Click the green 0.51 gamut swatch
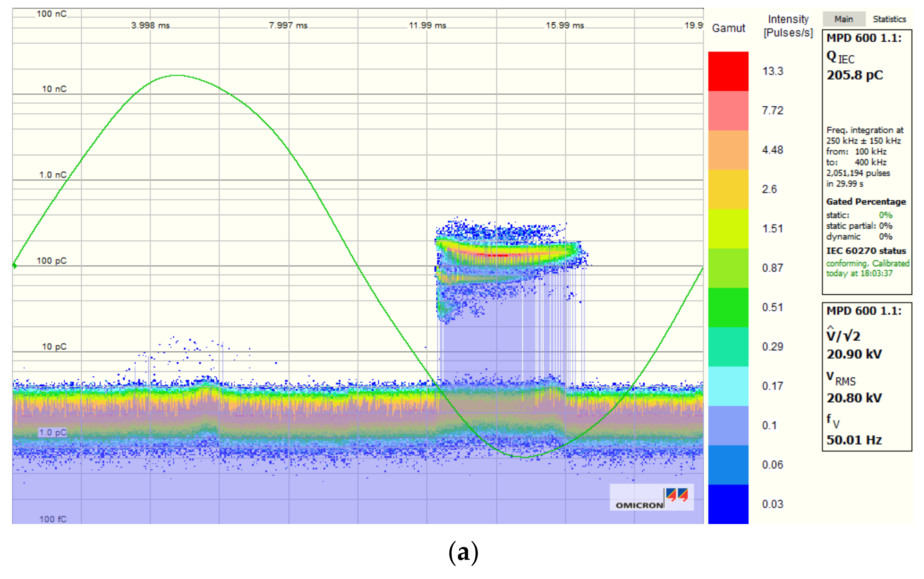 (728, 307)
